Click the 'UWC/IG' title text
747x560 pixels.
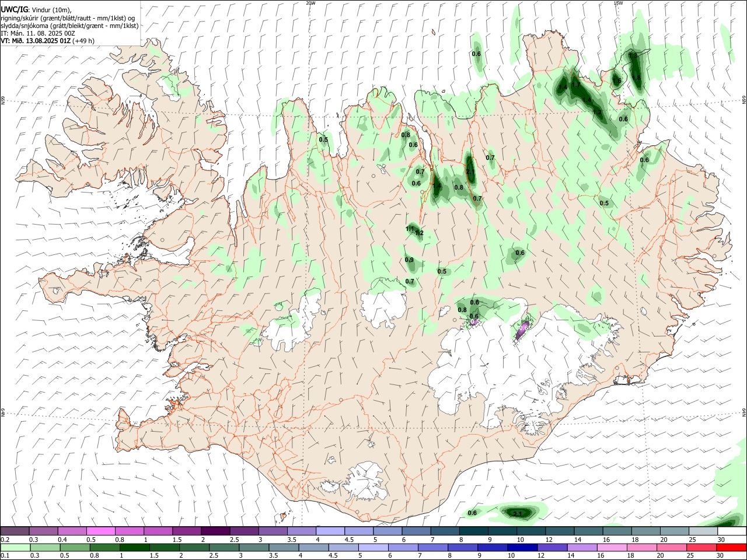point(14,9)
